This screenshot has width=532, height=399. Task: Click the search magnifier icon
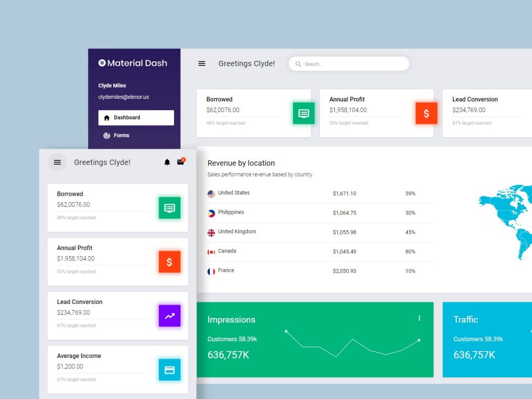coord(298,64)
